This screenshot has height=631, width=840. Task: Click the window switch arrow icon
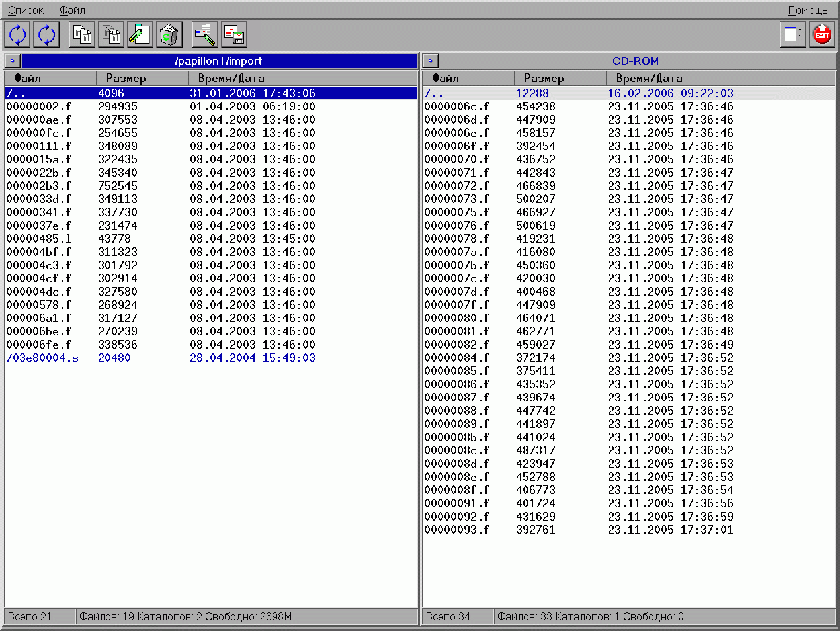[793, 34]
